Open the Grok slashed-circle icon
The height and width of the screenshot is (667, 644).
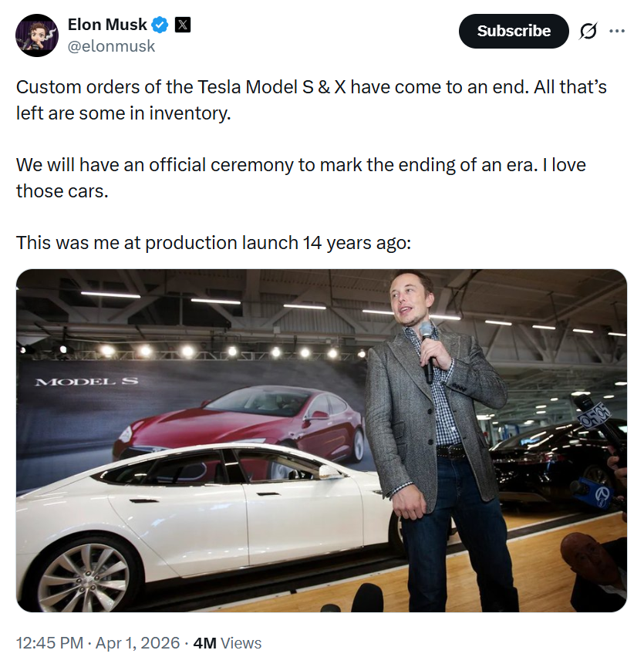tap(588, 31)
